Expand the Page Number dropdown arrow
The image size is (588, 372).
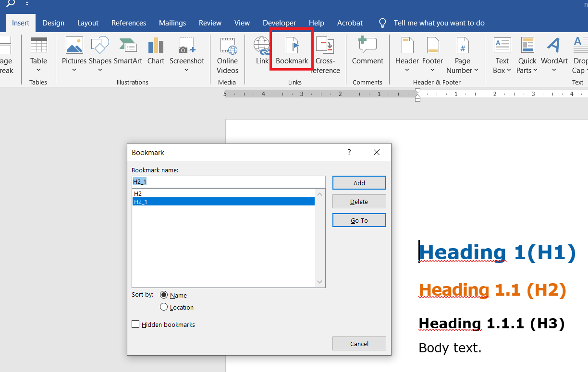476,71
